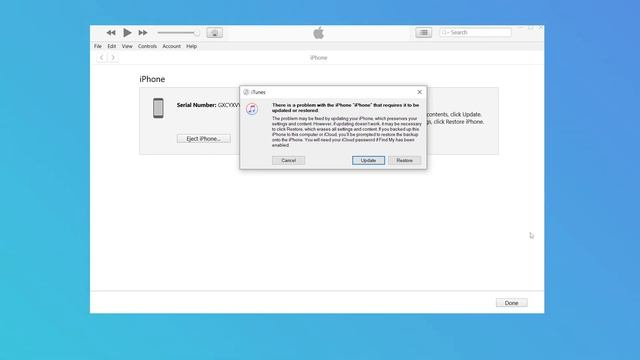Click the Serial Number label
This screenshot has height=360, width=640.
click(196, 105)
